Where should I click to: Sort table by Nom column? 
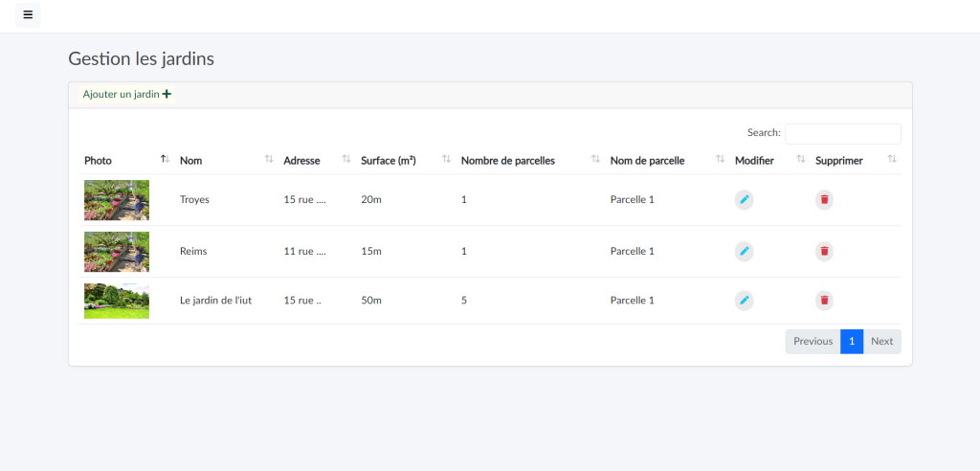(x=190, y=161)
